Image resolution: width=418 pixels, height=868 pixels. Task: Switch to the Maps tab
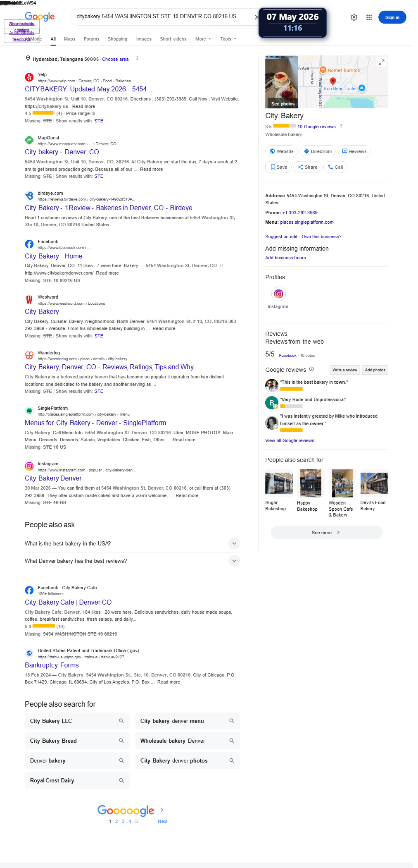(x=69, y=39)
